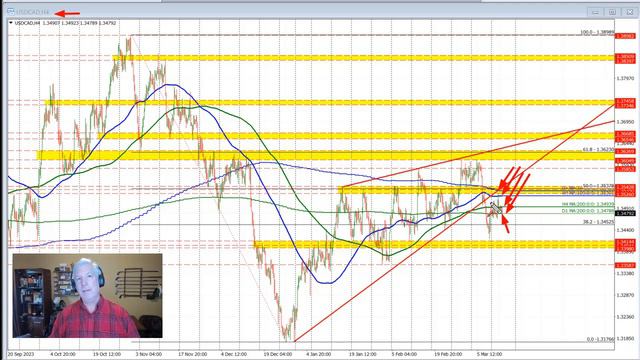Click the presenter webcam video thumbnail
Screen dimensions: 640x360
(87, 296)
